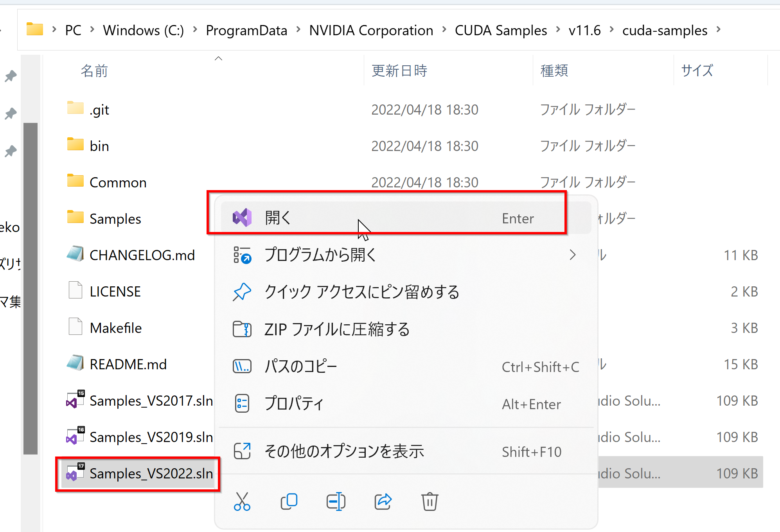Expand the chevron before PC in address bar

tap(54, 29)
